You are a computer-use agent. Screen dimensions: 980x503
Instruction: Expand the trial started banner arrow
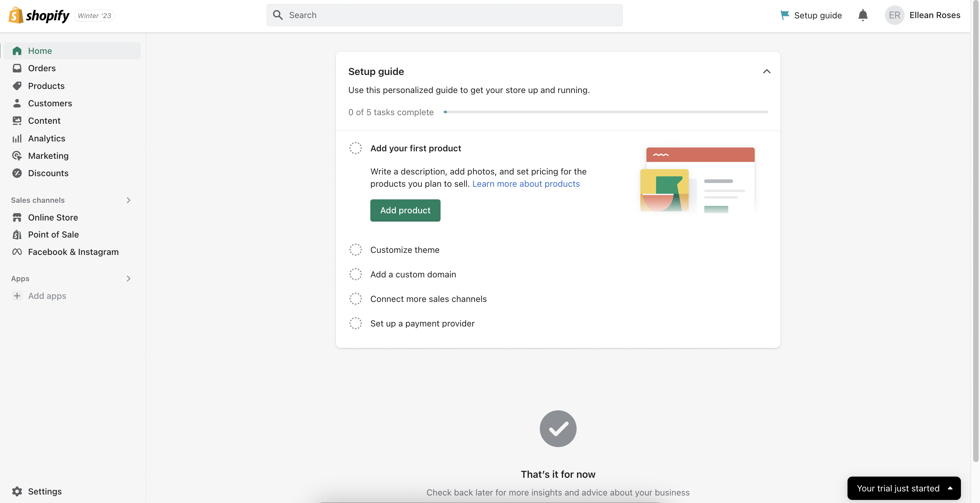950,488
